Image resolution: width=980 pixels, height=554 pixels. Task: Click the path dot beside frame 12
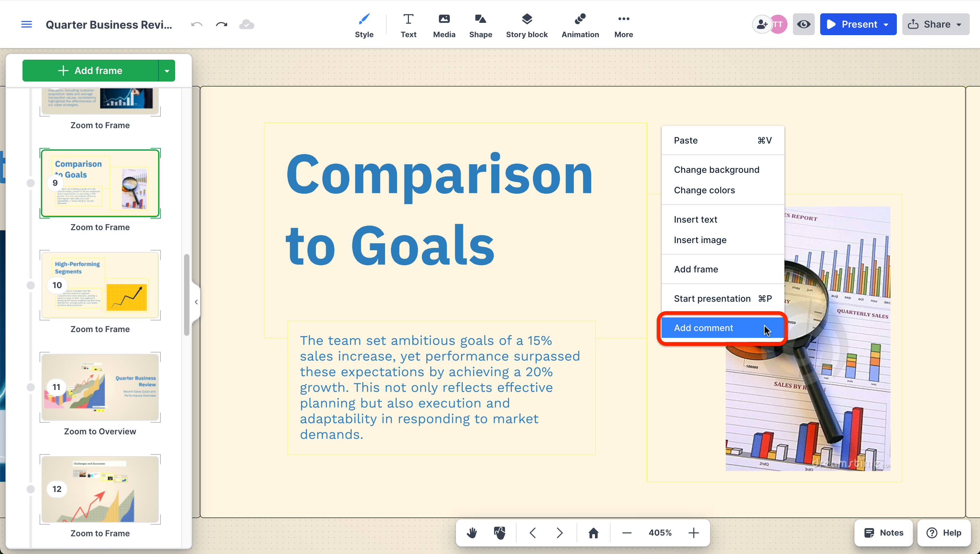click(x=30, y=489)
